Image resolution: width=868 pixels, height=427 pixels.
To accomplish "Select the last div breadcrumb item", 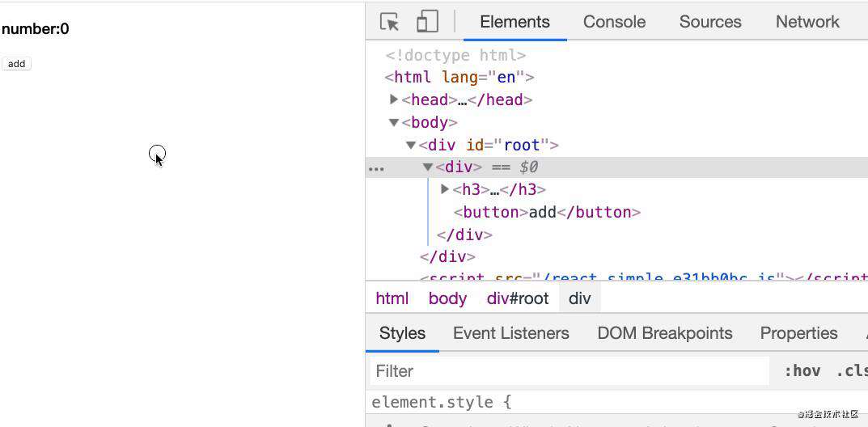I will point(579,298).
